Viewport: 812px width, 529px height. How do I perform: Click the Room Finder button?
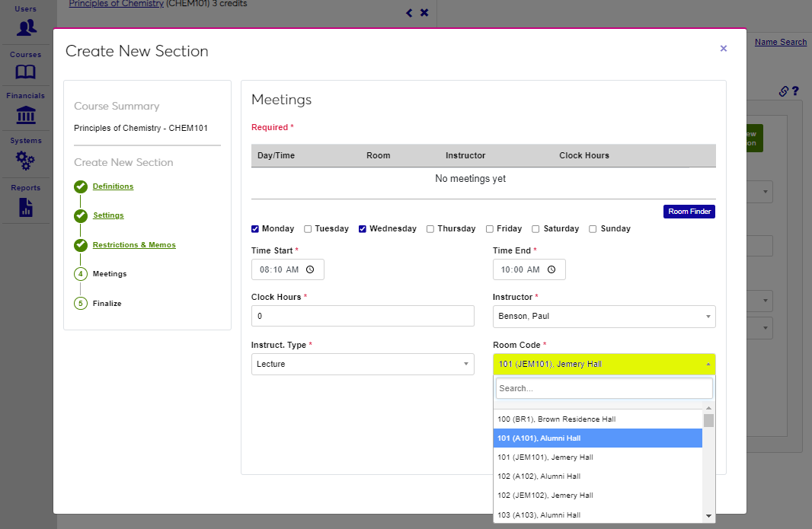[x=689, y=212]
